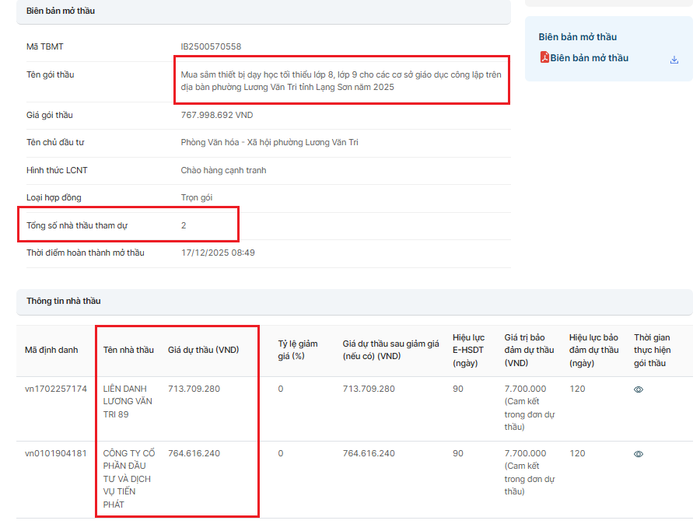Download the Biên bản mở thầu file

(x=674, y=59)
